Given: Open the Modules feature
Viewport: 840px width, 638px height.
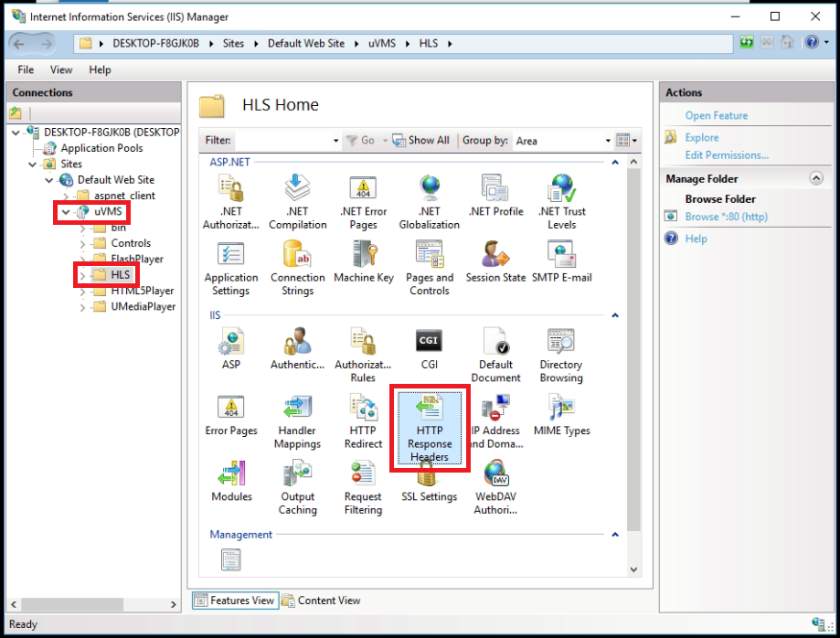Looking at the screenshot, I should (231, 481).
